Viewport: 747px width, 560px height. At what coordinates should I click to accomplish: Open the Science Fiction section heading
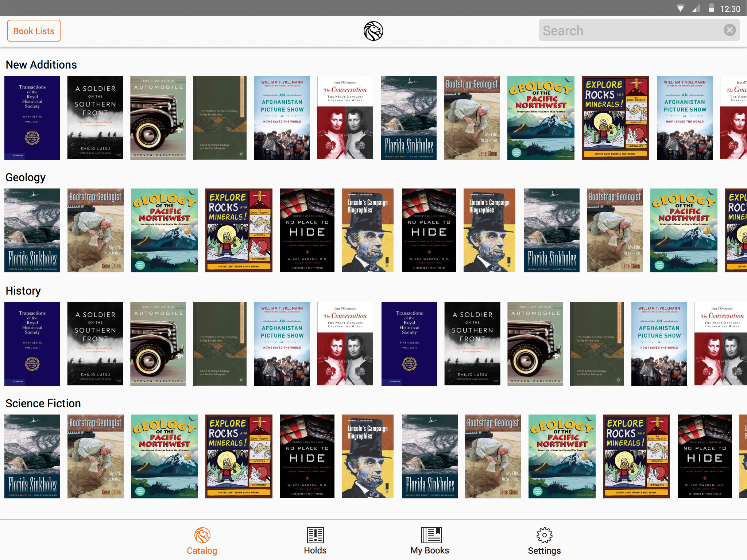pyautogui.click(x=43, y=404)
